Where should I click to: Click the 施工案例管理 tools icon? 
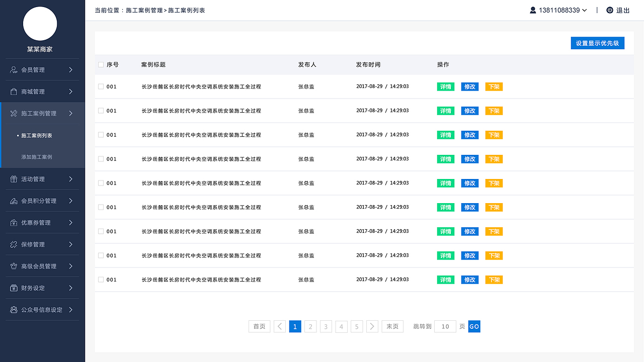click(14, 113)
